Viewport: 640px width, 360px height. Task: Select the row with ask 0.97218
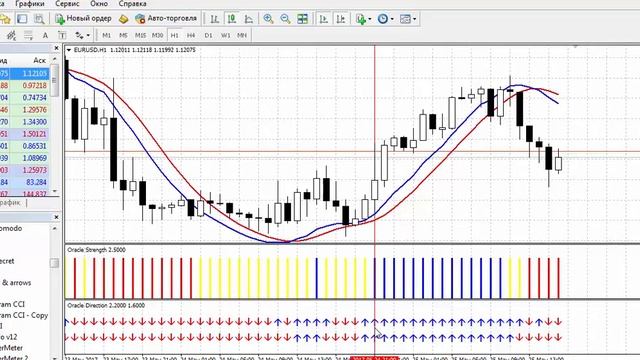coord(24,85)
